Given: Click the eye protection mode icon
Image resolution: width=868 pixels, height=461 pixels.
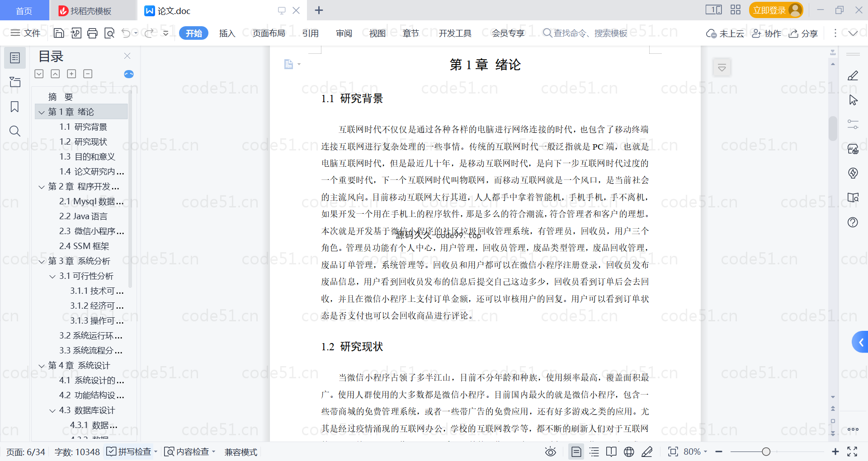Looking at the screenshot, I should click(550, 452).
